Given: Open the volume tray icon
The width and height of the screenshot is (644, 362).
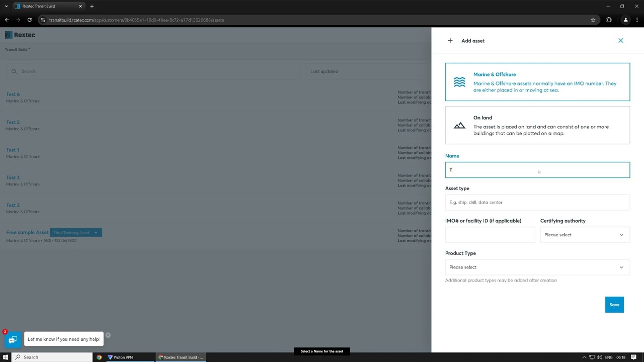Looking at the screenshot, I should (599, 357).
